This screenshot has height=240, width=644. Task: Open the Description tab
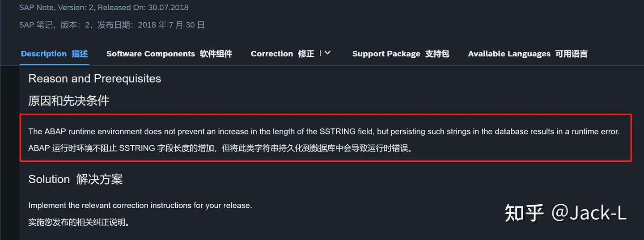(x=54, y=54)
